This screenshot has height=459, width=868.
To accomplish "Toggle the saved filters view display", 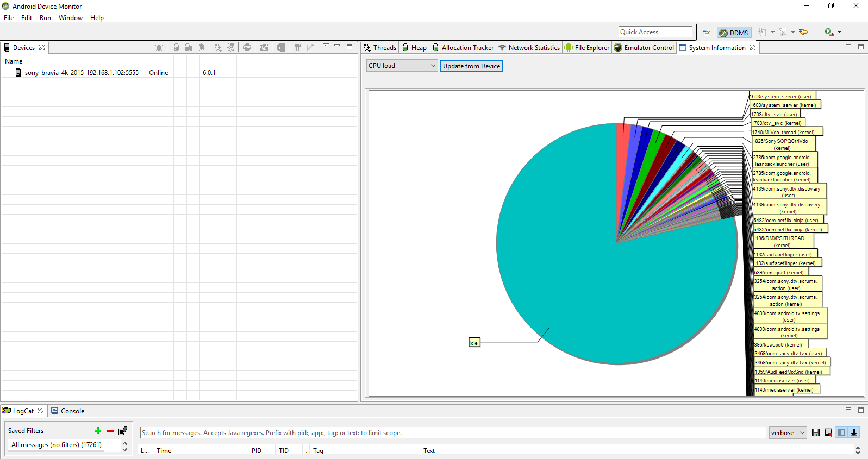I will [x=841, y=433].
